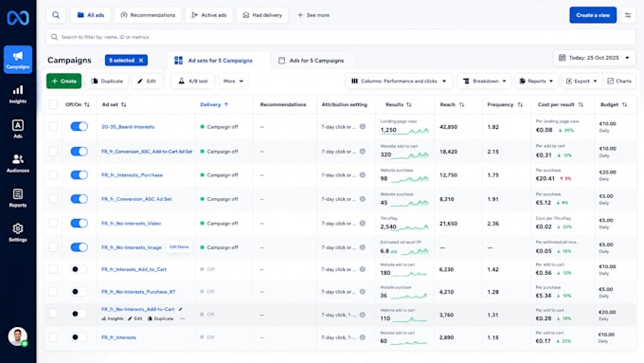Select the Active ads view

click(209, 15)
